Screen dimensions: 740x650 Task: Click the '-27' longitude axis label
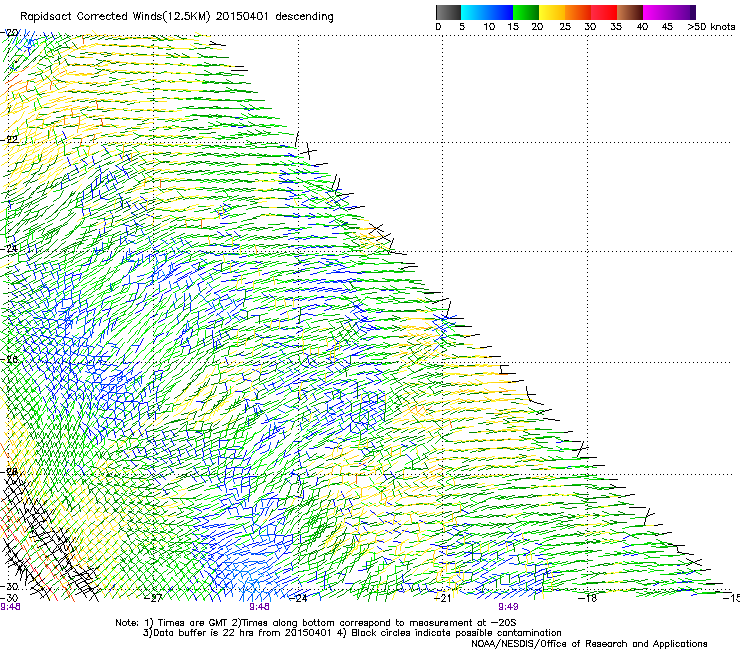click(x=153, y=599)
